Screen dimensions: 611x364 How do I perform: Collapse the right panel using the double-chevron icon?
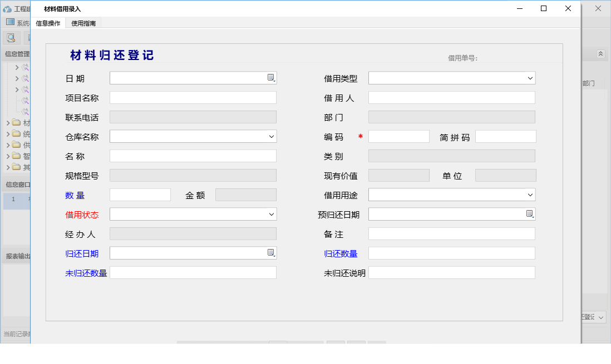[600, 54]
